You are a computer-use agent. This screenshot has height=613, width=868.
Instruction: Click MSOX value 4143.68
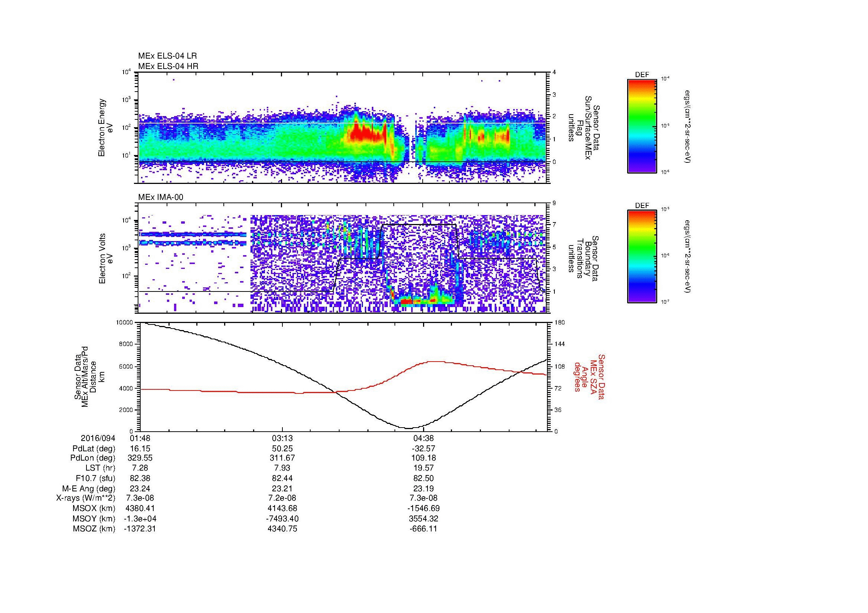click(282, 508)
